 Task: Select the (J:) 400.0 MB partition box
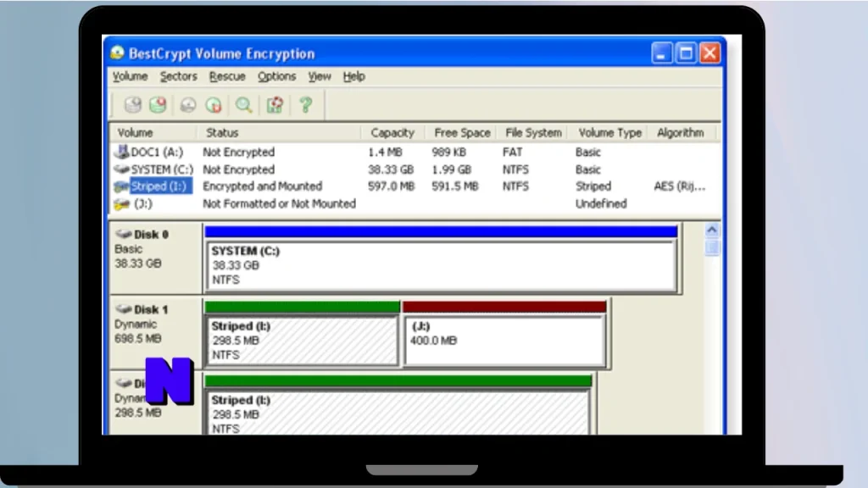pos(504,341)
